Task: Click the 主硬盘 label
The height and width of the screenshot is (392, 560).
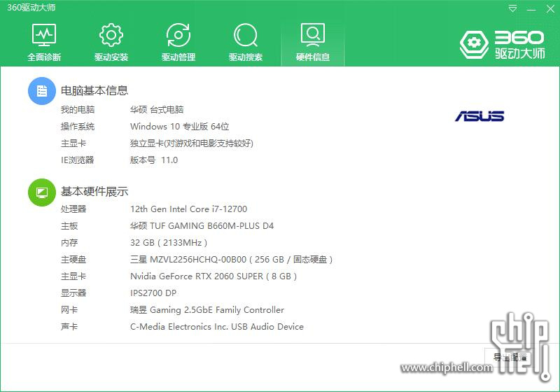Action: pos(73,260)
